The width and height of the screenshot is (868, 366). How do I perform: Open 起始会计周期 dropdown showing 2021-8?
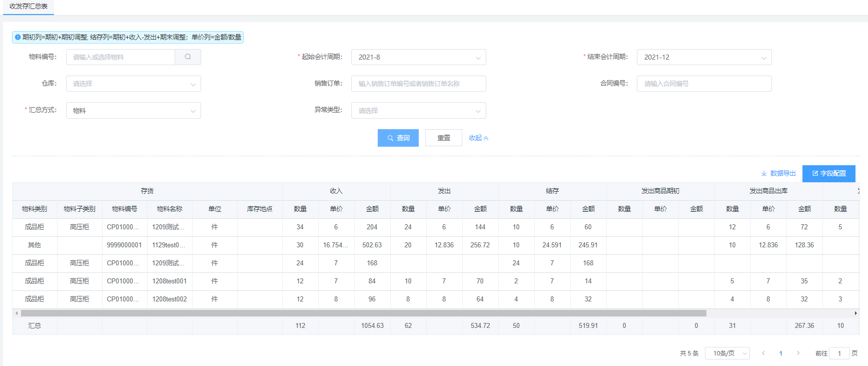[x=418, y=57]
